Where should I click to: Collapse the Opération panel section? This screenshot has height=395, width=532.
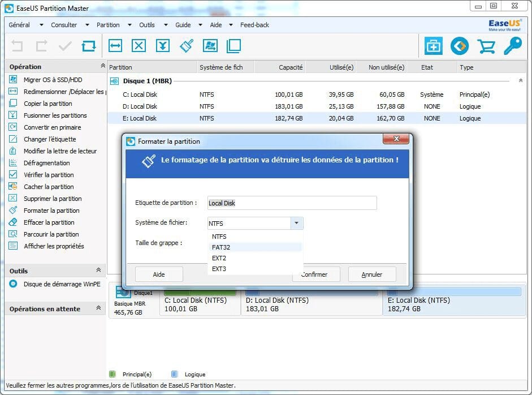pos(102,67)
